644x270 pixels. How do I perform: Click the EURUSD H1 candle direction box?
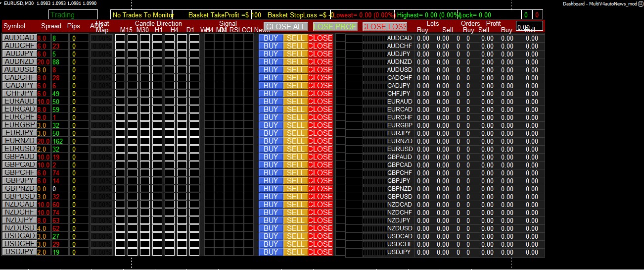coord(157,149)
